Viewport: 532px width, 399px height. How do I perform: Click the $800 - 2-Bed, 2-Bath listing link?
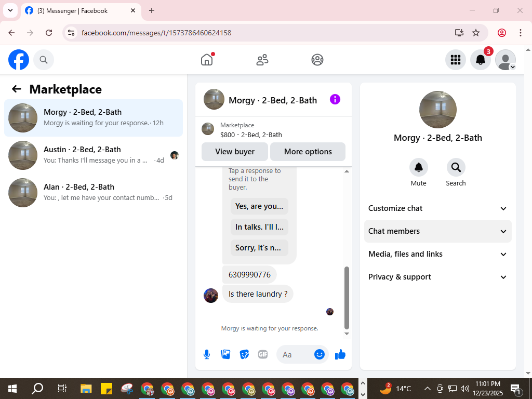point(251,135)
